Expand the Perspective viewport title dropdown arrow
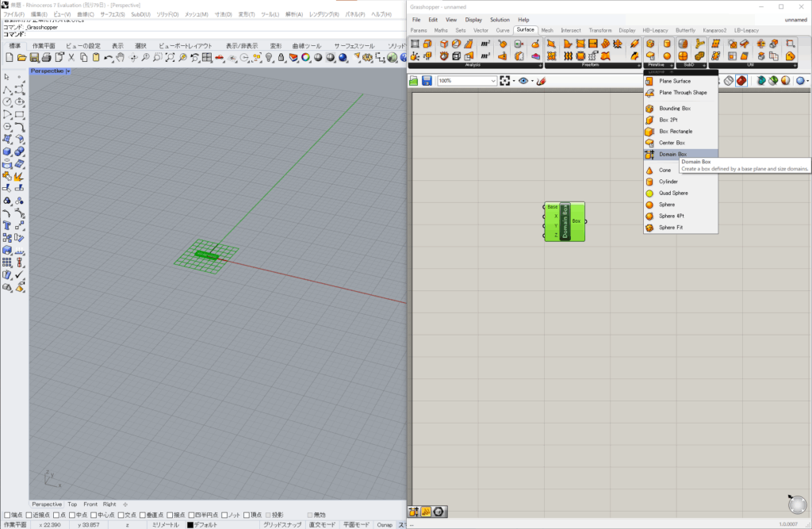The width and height of the screenshot is (812, 529). (69, 71)
